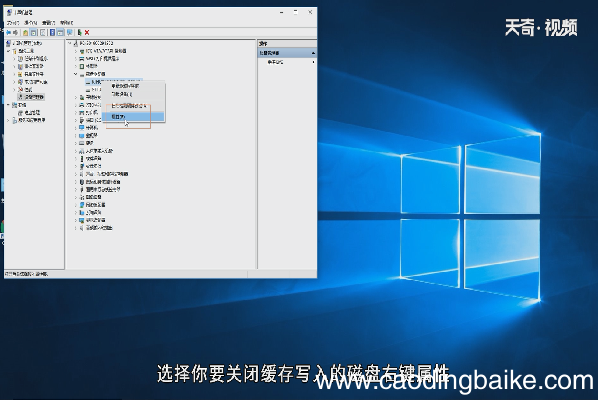Open the View (查看) menu

(48, 22)
